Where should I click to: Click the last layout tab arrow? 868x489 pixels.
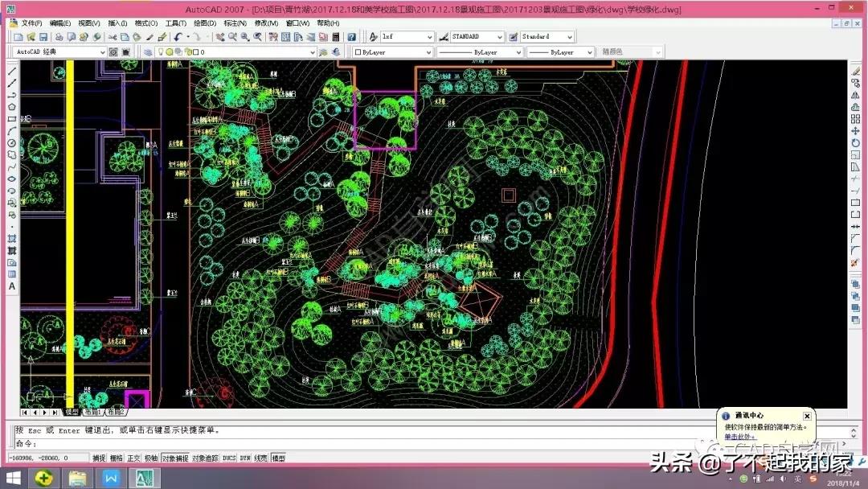pyautogui.click(x=55, y=412)
